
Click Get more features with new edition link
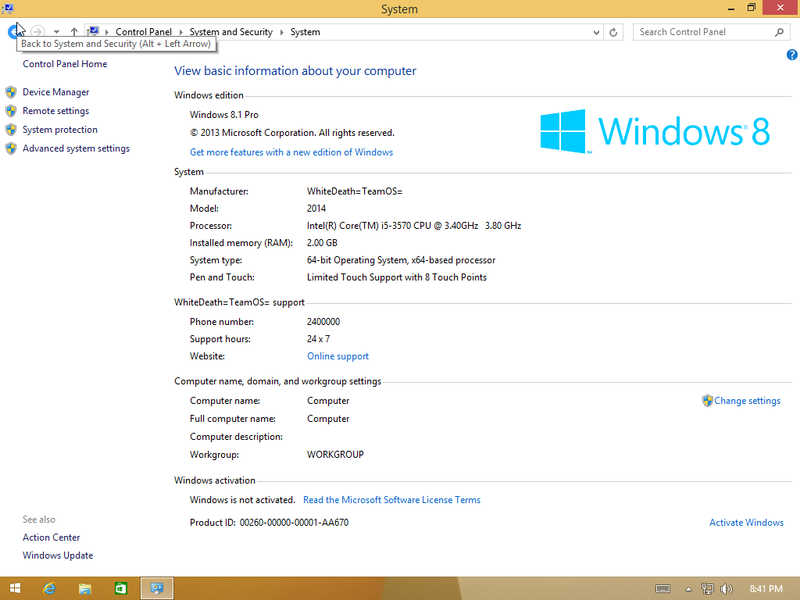tap(291, 152)
